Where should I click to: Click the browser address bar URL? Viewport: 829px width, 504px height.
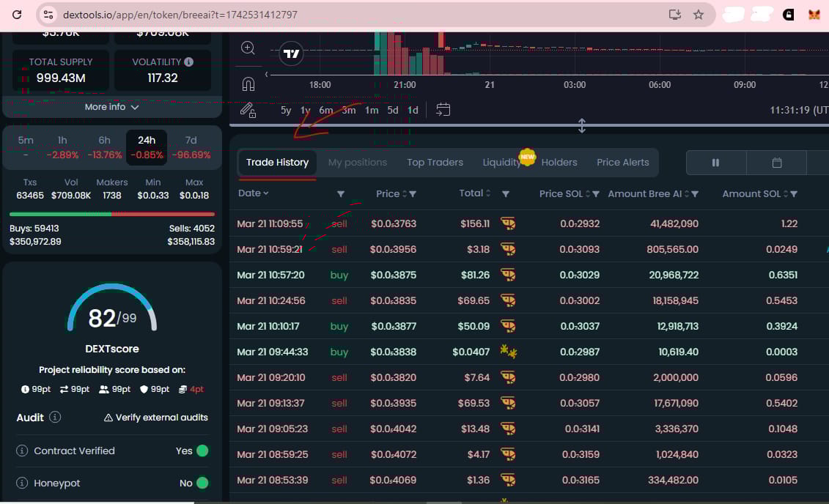pyautogui.click(x=180, y=15)
